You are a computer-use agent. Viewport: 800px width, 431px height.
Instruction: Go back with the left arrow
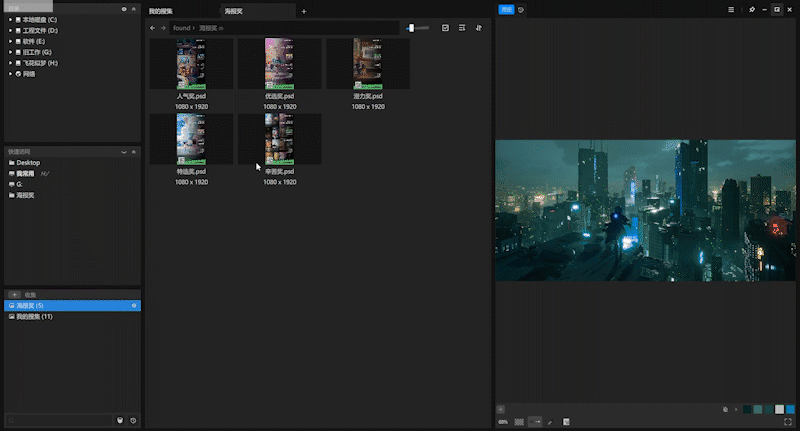[152, 28]
